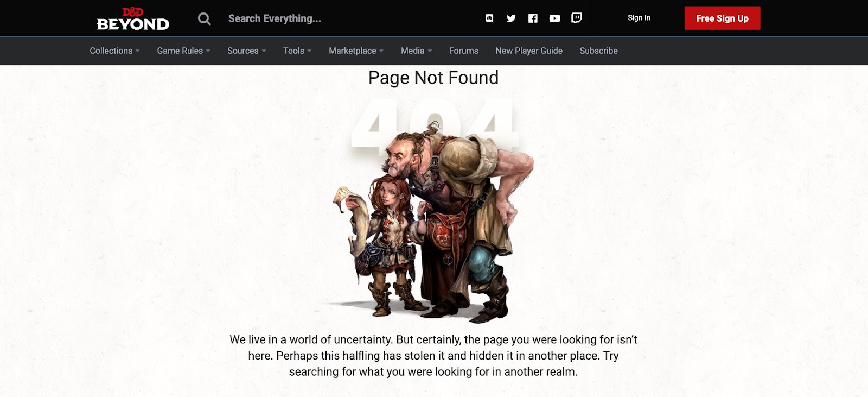Click the Free Sign Up button
Viewport: 868px width, 397px height.
click(722, 18)
